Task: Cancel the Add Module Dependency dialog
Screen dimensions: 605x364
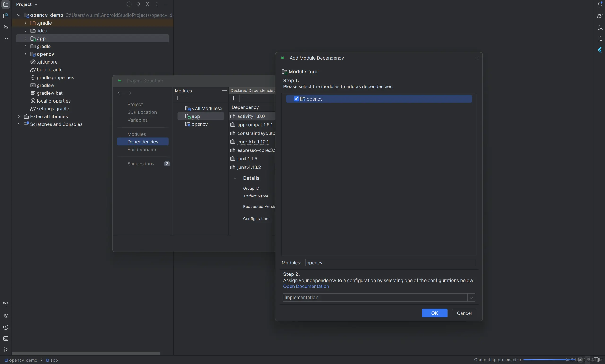Action: (x=464, y=313)
